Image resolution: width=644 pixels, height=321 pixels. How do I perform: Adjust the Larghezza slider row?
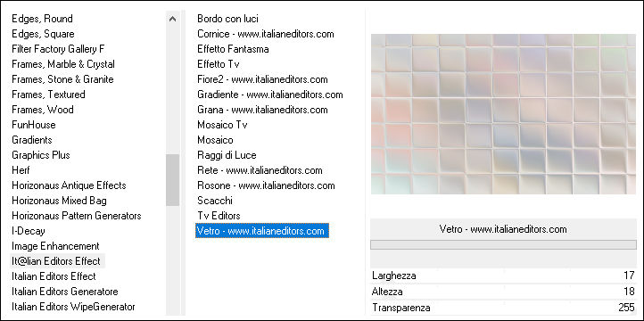[503, 276]
